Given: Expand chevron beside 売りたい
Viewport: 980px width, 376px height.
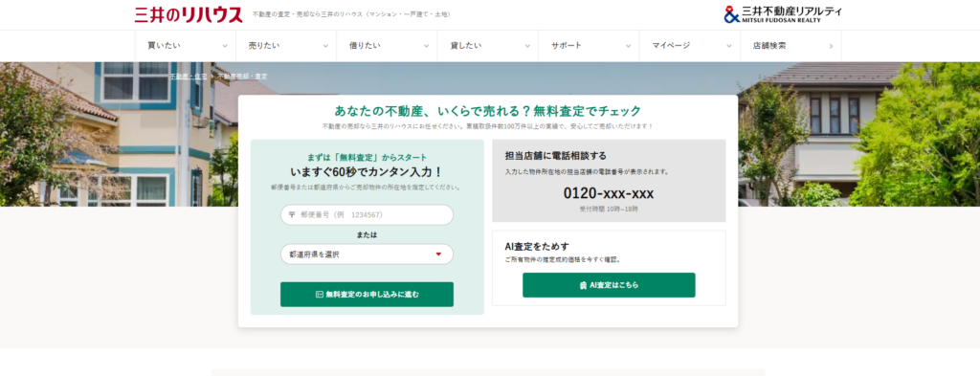Looking at the screenshot, I should pos(325,46).
